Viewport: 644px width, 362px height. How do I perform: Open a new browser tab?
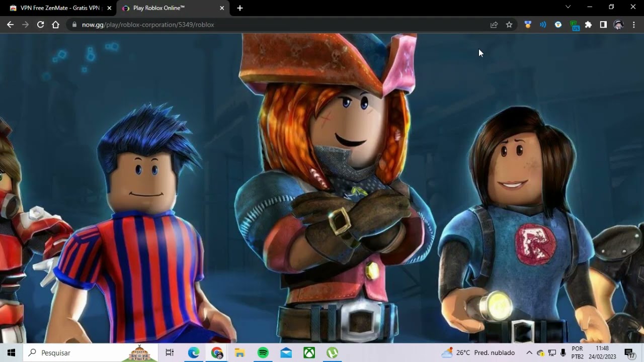point(240,8)
